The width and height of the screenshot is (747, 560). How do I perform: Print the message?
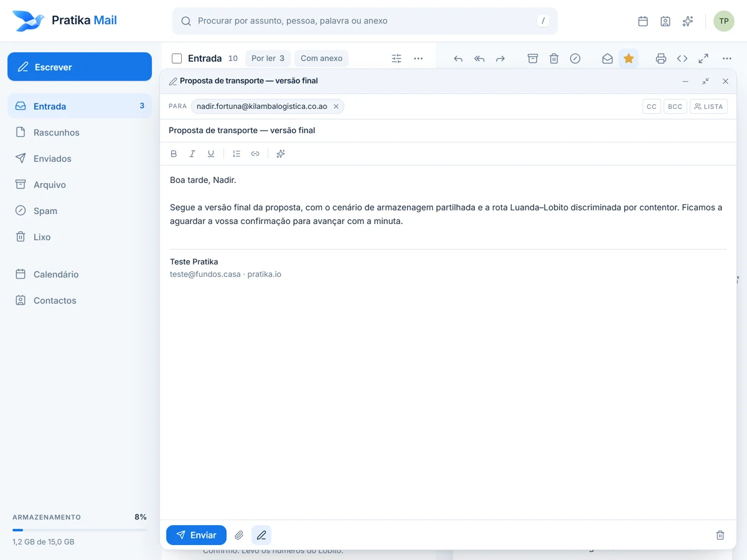click(661, 58)
